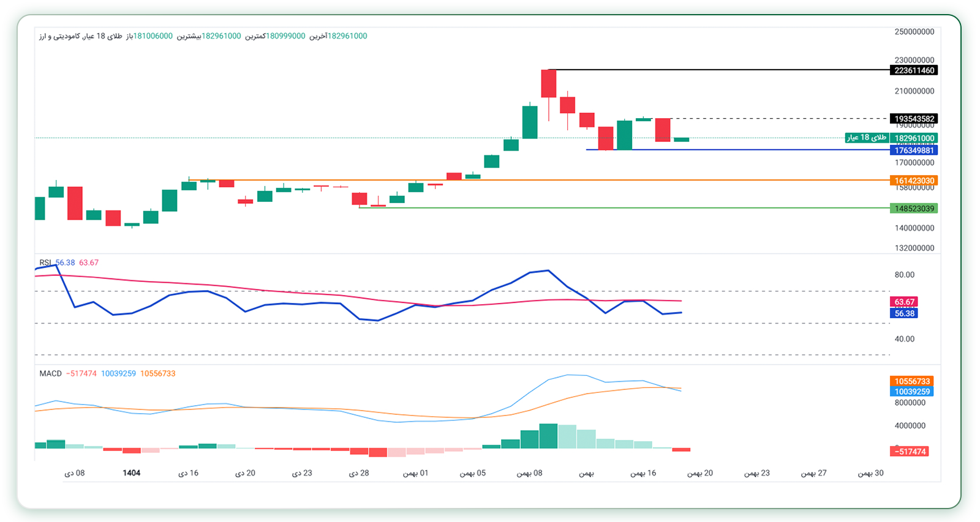
Task: Click the RSI indicator title
Action: pyautogui.click(x=46, y=263)
